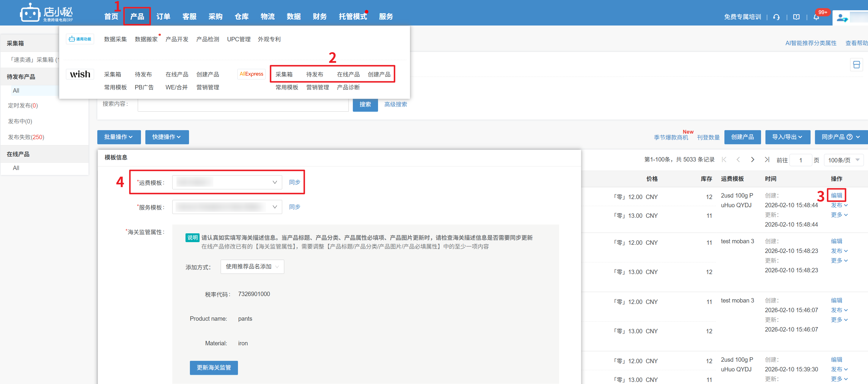Open the 添加方式 dropdown

click(252, 267)
